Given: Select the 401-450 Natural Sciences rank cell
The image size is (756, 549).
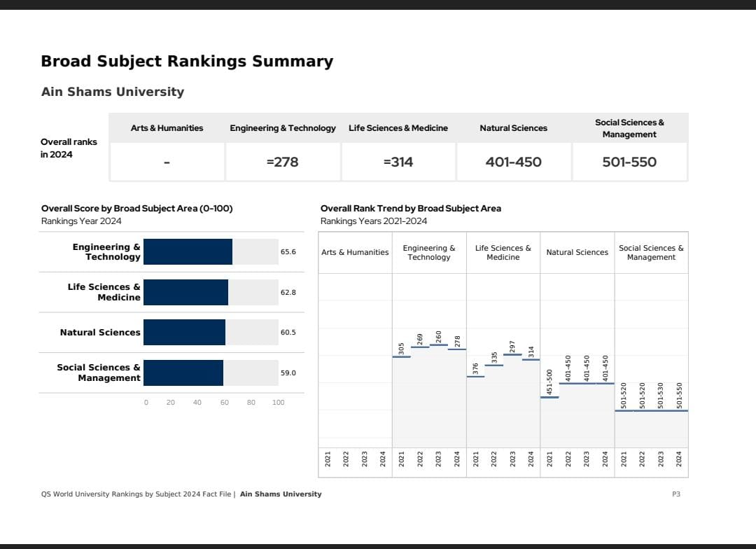Looking at the screenshot, I should [x=513, y=162].
